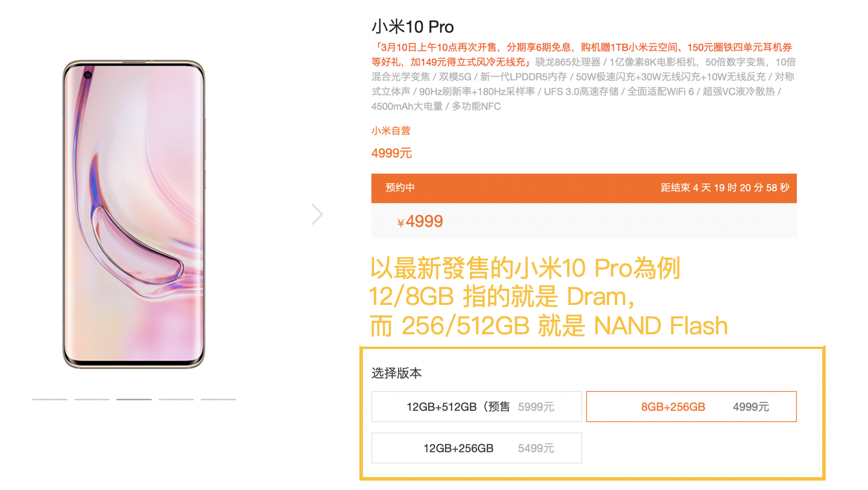Select the 12GB+512GB presale version
Image resolution: width=868 pixels, height=490 pixels.
[x=476, y=407]
